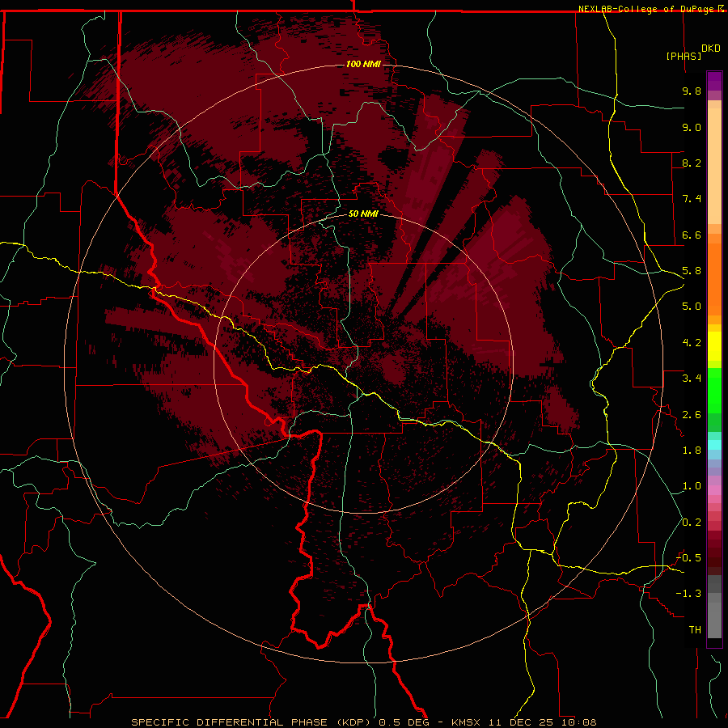Screen dimensions: 728x728
Task: Click the yellow segment of the color bar
Action: pos(714,346)
